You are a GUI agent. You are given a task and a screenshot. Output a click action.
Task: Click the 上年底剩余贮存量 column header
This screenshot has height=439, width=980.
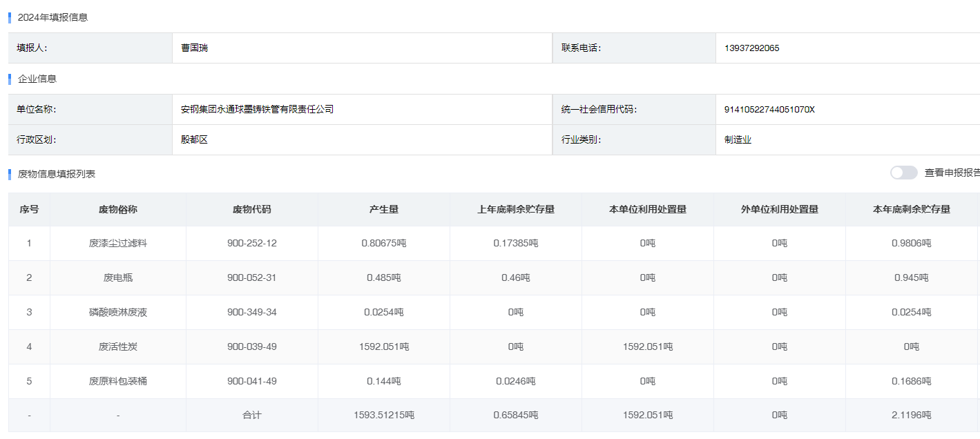click(515, 208)
